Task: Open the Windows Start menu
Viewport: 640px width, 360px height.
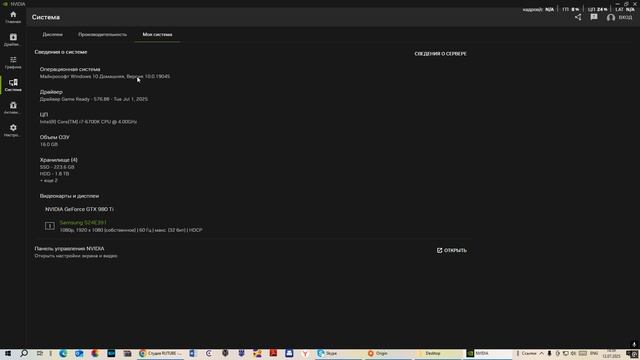Action: point(8,353)
